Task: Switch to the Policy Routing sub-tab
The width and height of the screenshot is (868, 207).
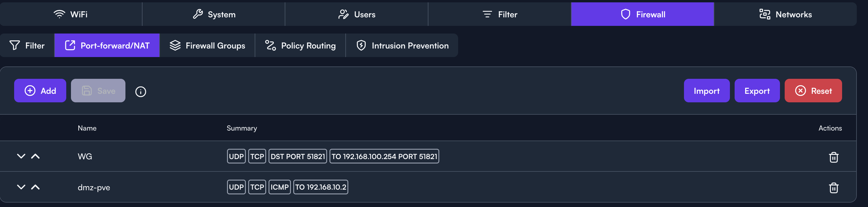Action: click(300, 46)
